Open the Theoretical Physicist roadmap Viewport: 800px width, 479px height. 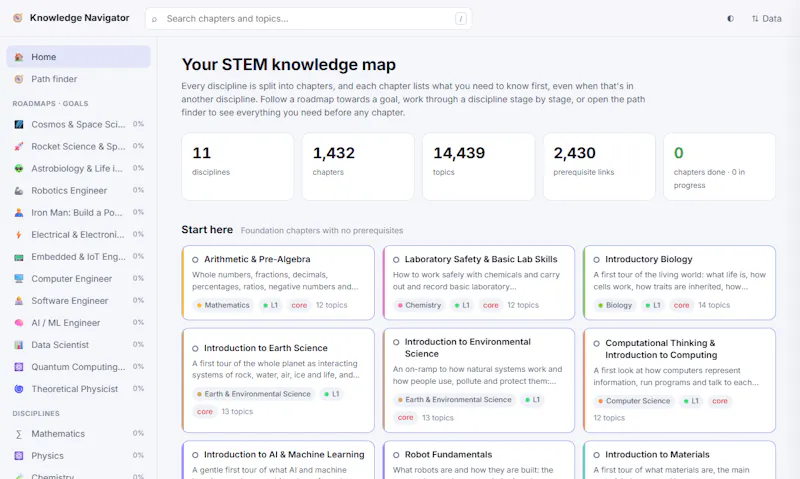pos(78,389)
